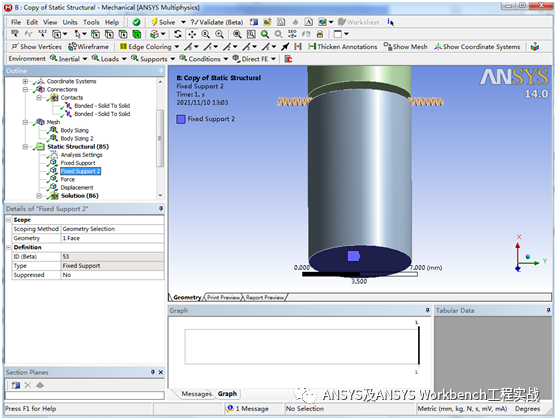Collapse the Connections tree node
The width and height of the screenshot is (557, 420).
point(25,90)
